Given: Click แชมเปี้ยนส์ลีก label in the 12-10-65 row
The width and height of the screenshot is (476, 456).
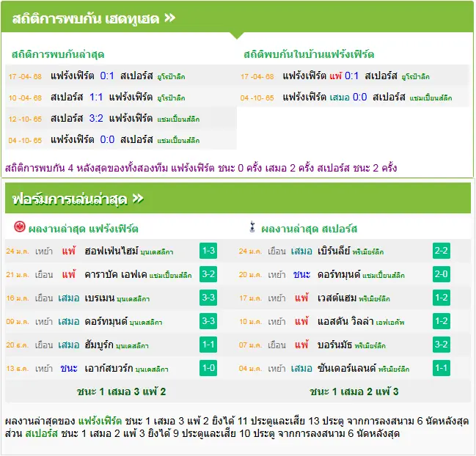Looking at the screenshot, I should point(178,119).
